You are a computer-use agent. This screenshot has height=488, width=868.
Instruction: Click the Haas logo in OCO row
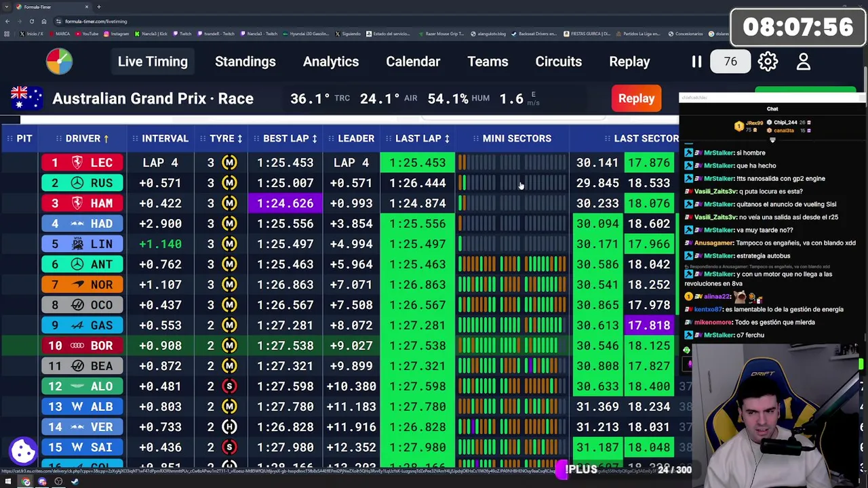77,305
